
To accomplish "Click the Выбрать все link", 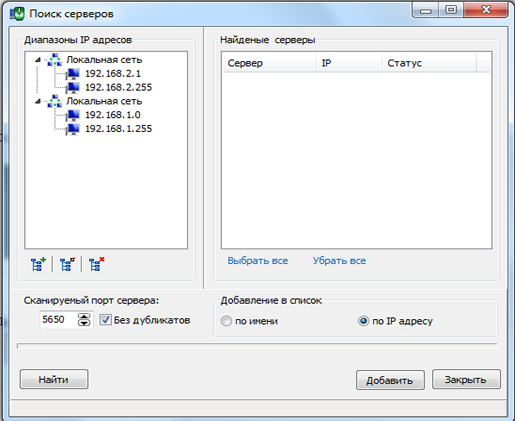I will 258,261.
